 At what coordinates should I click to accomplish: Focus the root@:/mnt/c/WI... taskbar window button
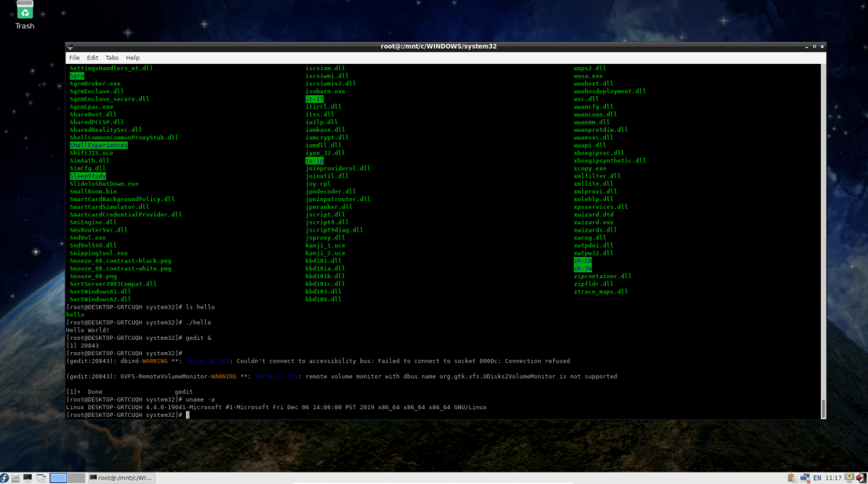coord(122,478)
